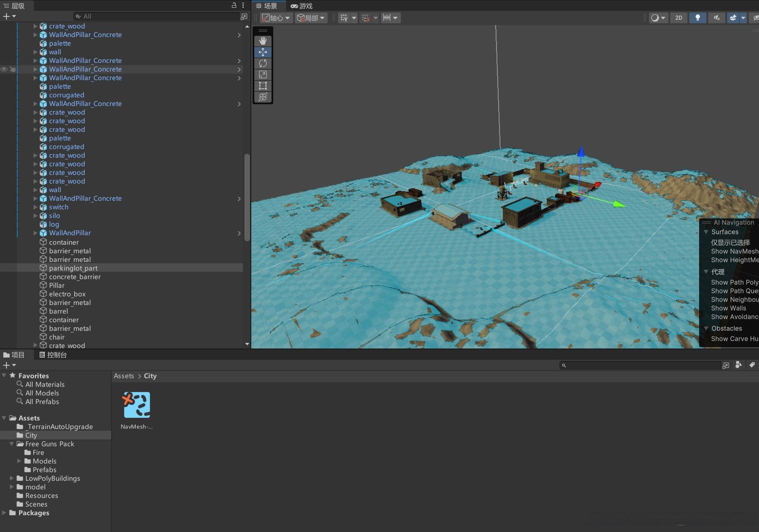759x532 pixels.
Task: Open the Resources folder
Action: [41, 496]
